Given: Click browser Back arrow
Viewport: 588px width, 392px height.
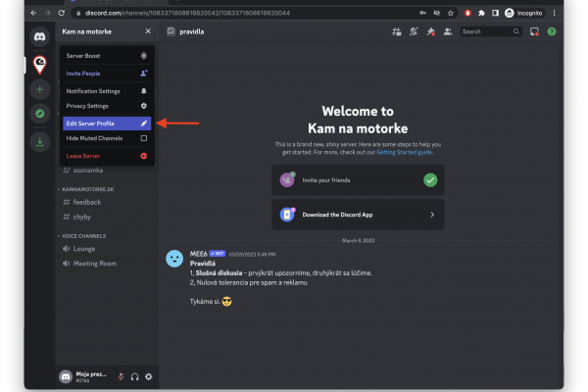Looking at the screenshot, I should click(x=33, y=13).
